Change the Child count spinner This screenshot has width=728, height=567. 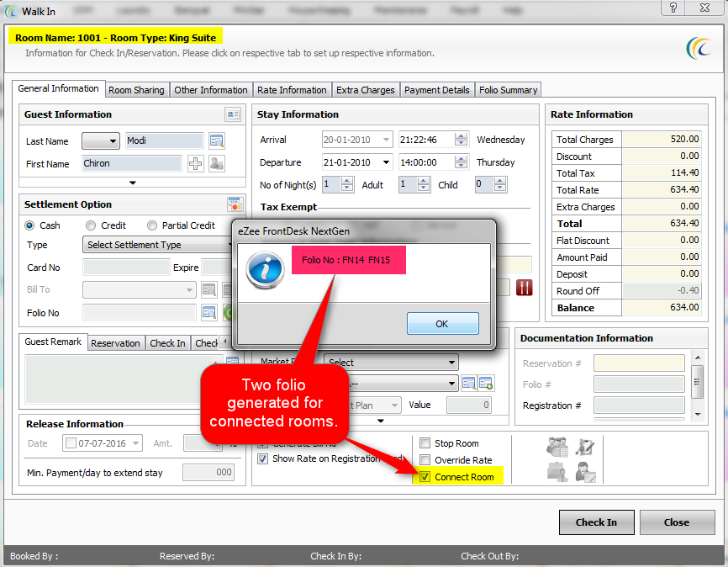pyautogui.click(x=499, y=184)
